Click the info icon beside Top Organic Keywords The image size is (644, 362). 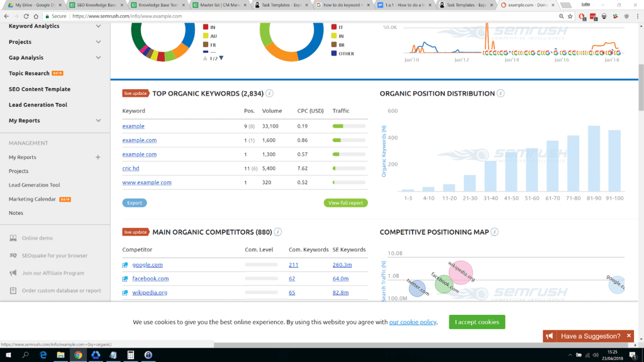pos(269,94)
